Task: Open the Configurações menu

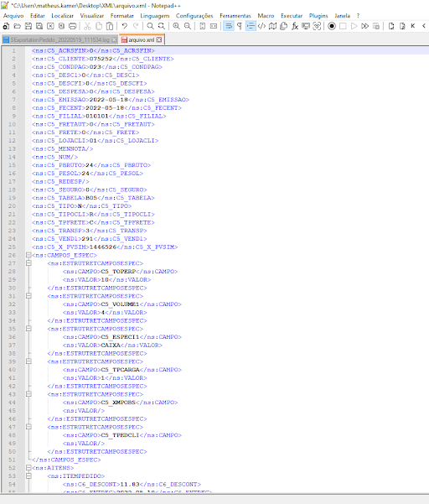Action: click(x=194, y=16)
